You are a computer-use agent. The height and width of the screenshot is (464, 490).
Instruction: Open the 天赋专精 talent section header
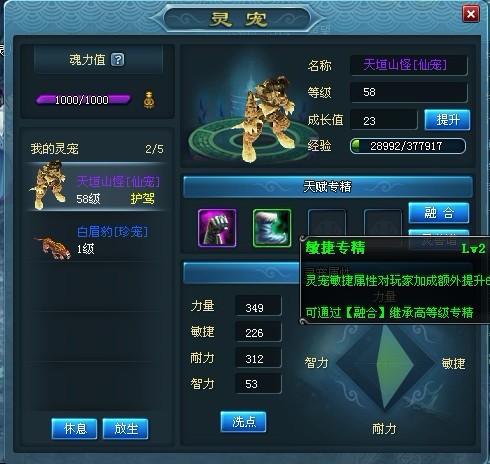328,187
